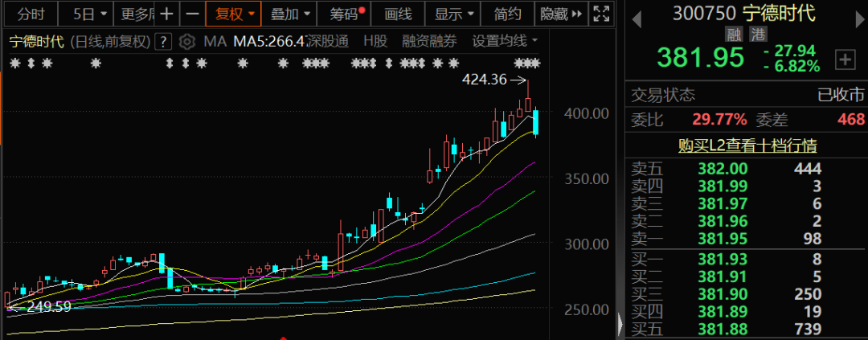Open the gear settings icon beside MA
Image resolution: width=868 pixels, height=340 pixels.
(x=186, y=42)
